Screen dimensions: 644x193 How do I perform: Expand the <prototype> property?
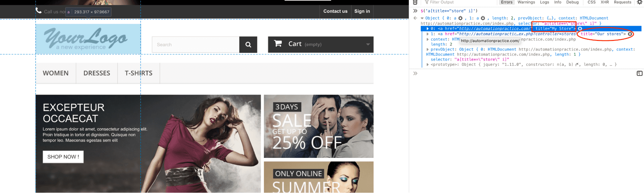[428, 65]
